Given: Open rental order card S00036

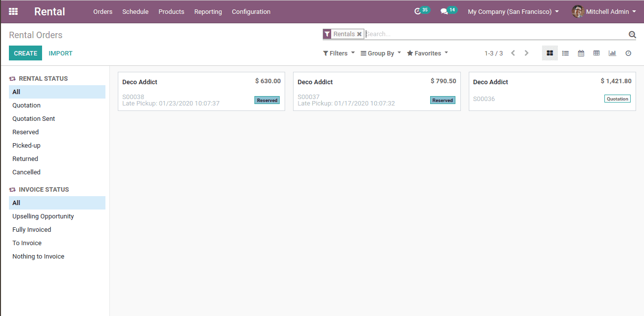Looking at the screenshot, I should tap(552, 91).
